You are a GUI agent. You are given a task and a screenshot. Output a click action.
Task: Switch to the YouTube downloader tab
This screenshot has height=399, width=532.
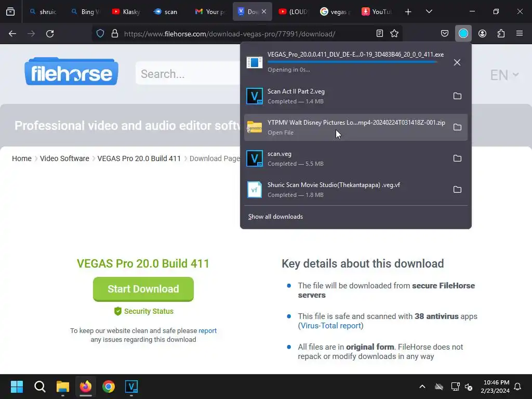tap(377, 11)
